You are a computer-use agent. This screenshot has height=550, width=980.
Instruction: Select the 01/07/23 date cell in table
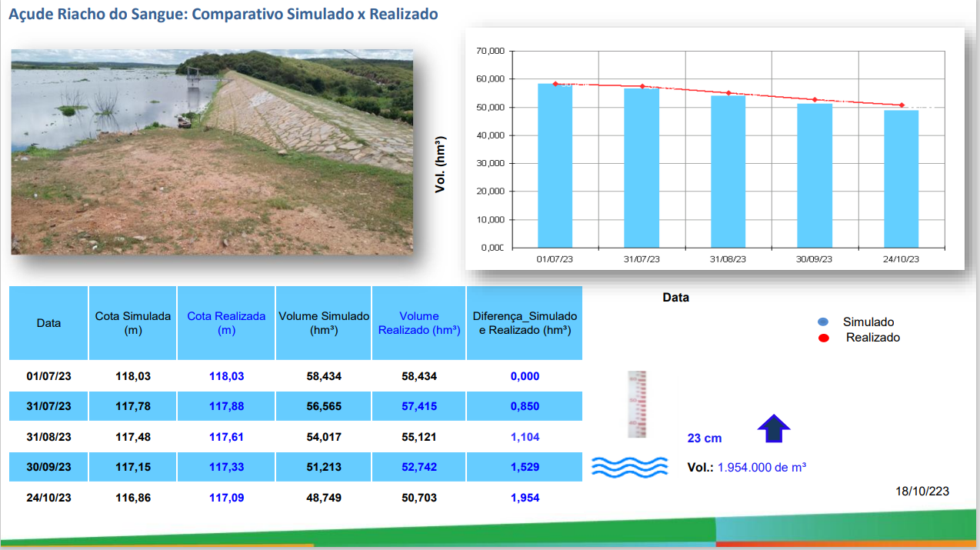[48, 376]
